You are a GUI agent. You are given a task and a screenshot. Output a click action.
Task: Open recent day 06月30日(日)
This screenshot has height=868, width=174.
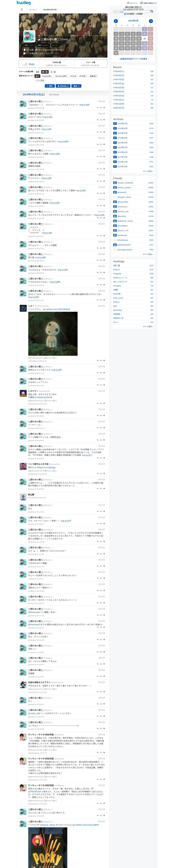[119, 108]
